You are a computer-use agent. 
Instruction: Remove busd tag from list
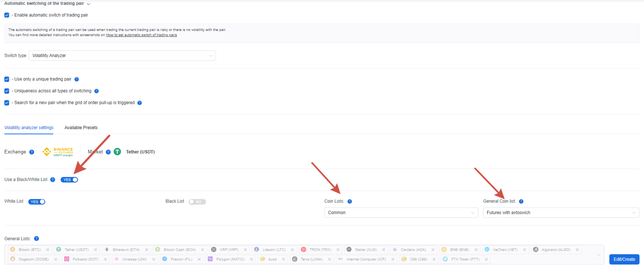(283, 259)
